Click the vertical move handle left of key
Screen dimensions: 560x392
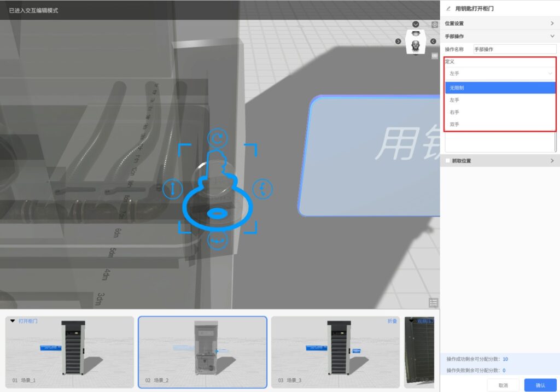coord(173,189)
